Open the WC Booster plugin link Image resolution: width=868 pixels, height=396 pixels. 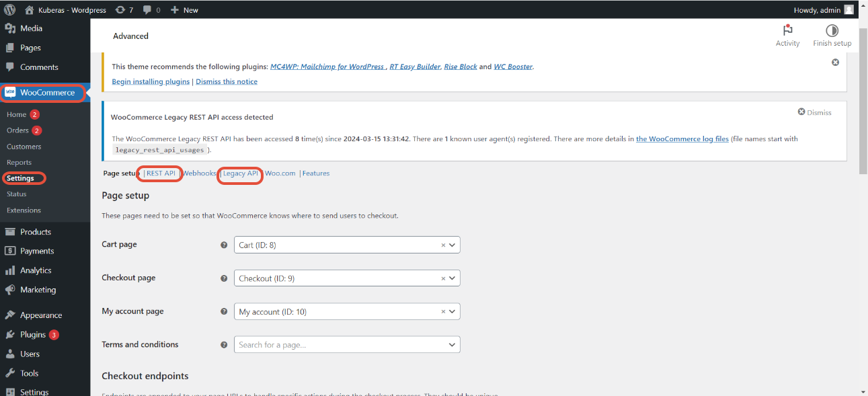[x=514, y=67]
